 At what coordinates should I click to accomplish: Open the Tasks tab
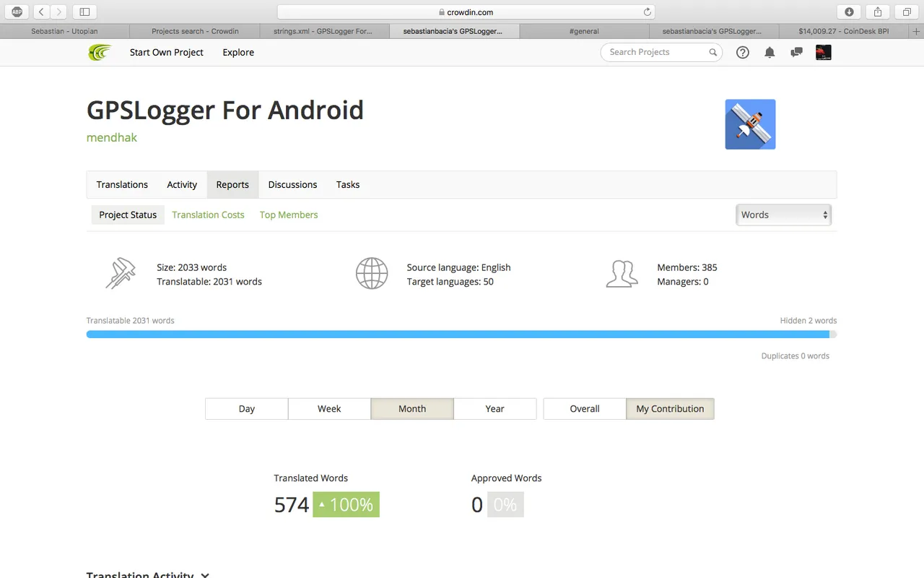348,185
